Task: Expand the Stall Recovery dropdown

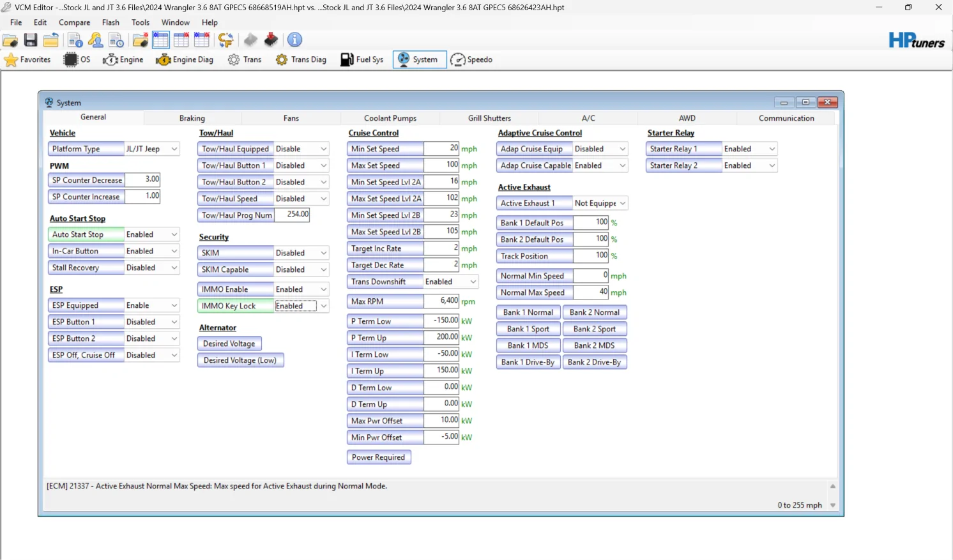Action: point(174,268)
